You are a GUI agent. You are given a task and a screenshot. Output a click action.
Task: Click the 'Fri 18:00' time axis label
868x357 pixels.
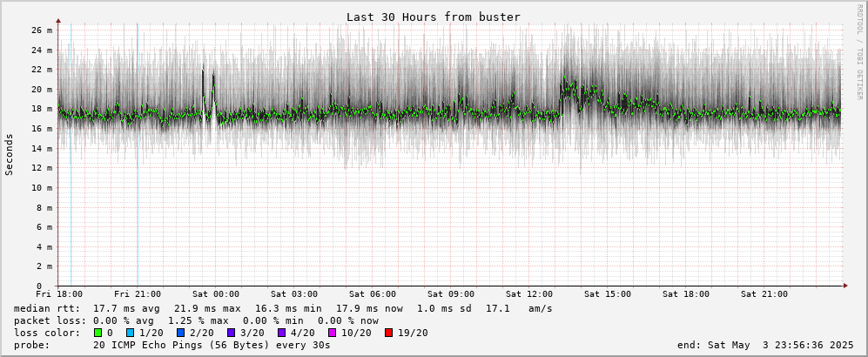(x=59, y=294)
